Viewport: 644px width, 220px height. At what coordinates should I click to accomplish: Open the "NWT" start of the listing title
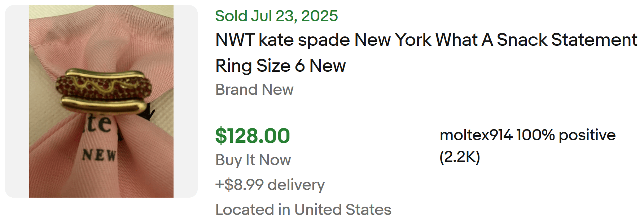click(235, 40)
